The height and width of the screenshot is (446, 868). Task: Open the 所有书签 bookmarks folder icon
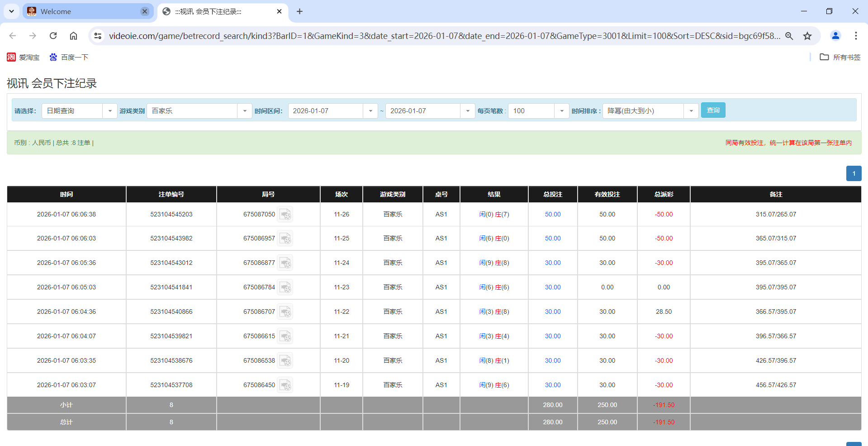pyautogui.click(x=825, y=57)
